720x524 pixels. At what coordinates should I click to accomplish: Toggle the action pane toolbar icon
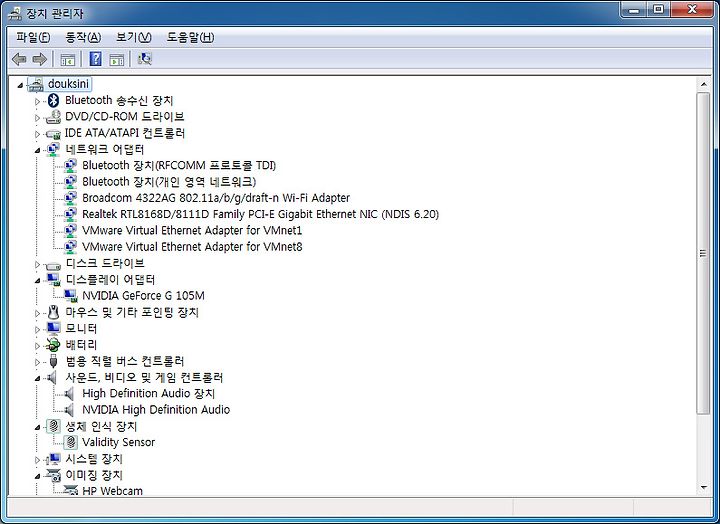(117, 59)
